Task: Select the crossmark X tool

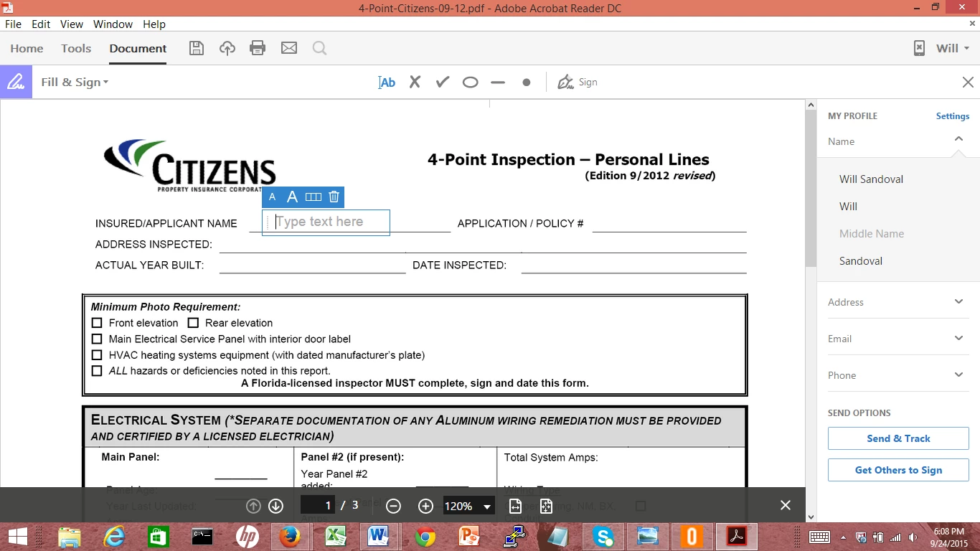Action: tap(415, 82)
